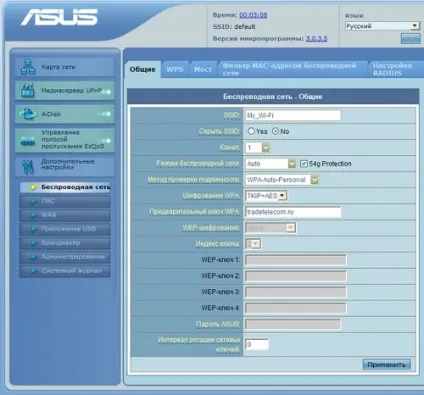Click the Пароль ASUS label link
This screenshot has width=424, height=395.
218,324
